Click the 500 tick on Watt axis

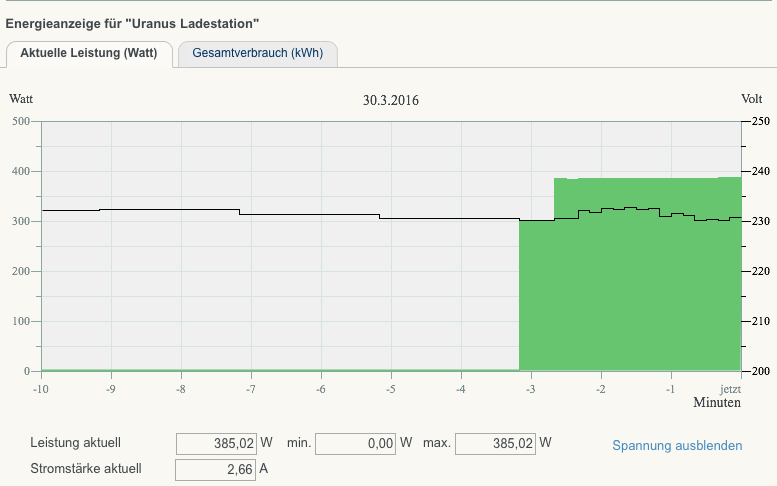(21, 121)
